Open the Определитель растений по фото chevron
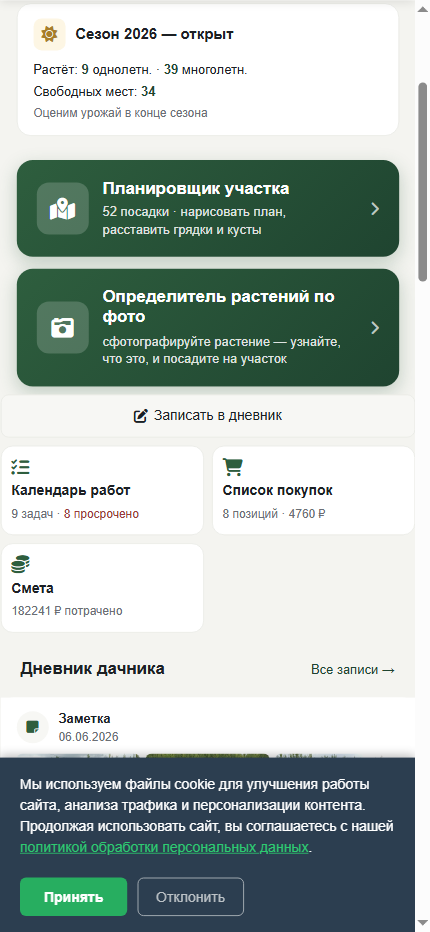Viewport: 430px width, 932px height. pos(375,328)
